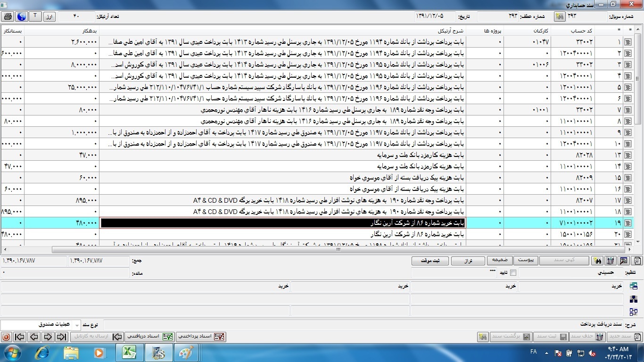Click the row 19 document icon
Screen dimensions: 644x362
pos(628,223)
